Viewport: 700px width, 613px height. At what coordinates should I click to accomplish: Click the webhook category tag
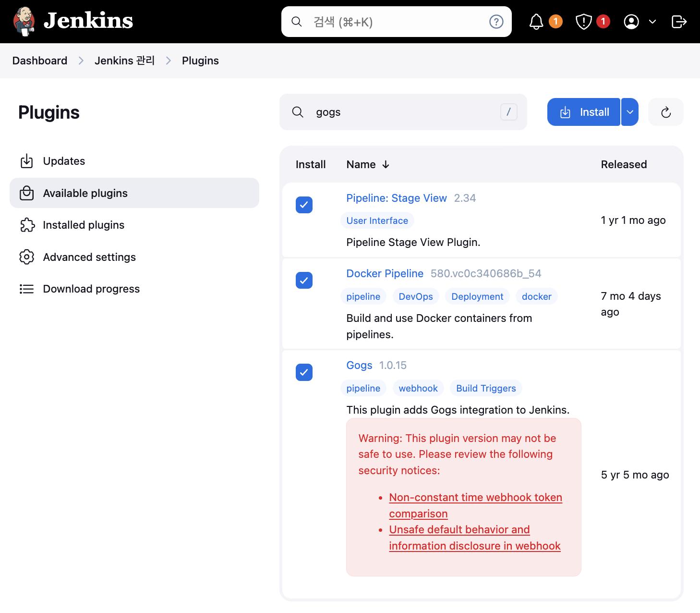(x=418, y=388)
